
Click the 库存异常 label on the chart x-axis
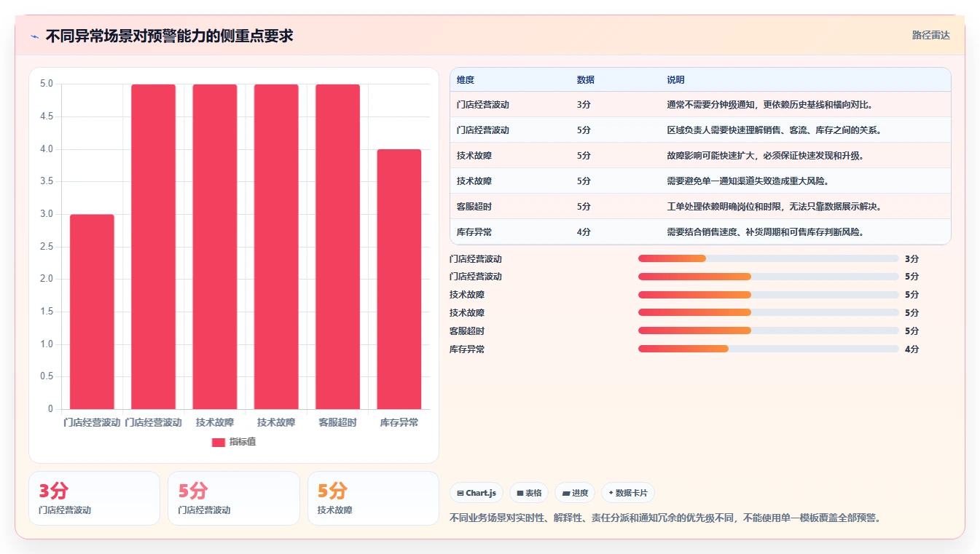click(x=399, y=423)
